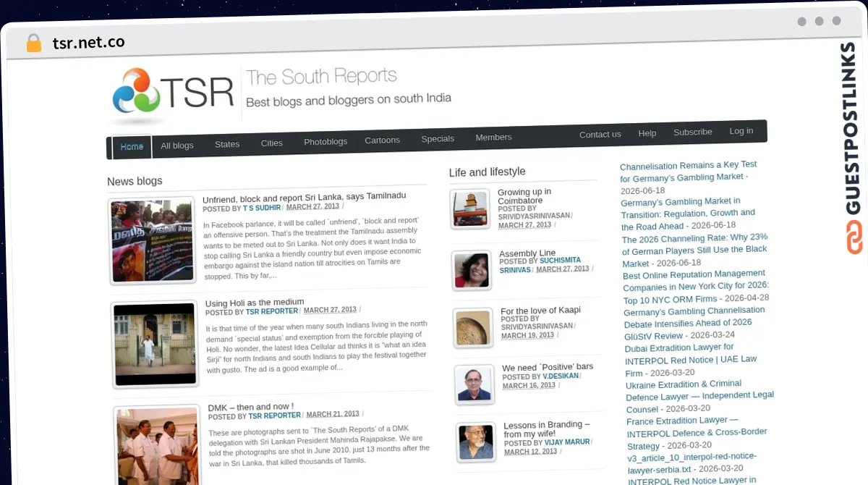Open 'Best Online Reputation Management Companies' link
The image size is (868, 485).
point(696,286)
